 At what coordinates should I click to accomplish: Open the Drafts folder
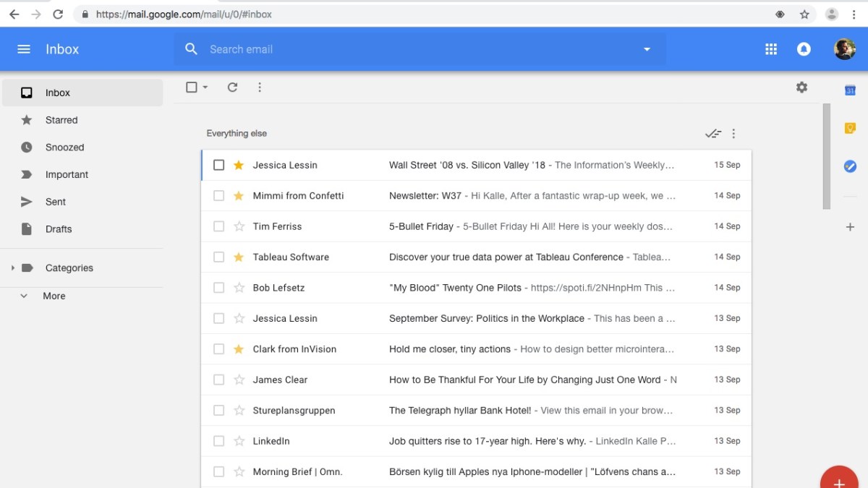click(59, 229)
